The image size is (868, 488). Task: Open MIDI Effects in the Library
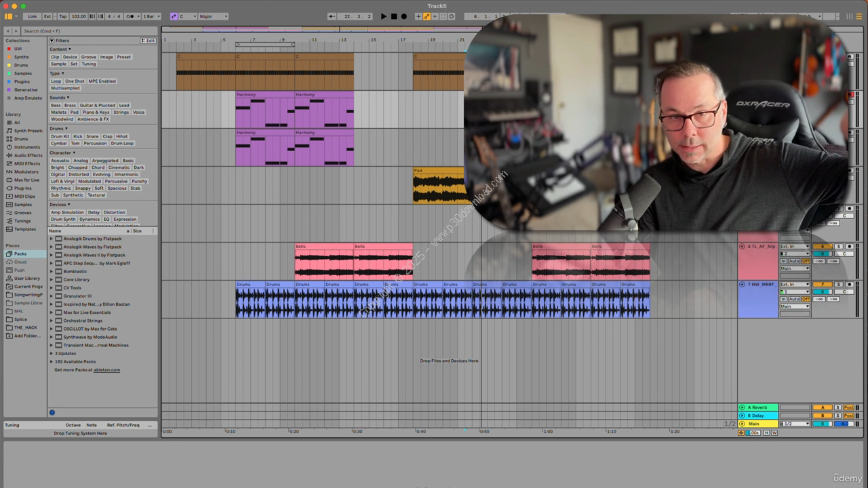[26, 163]
